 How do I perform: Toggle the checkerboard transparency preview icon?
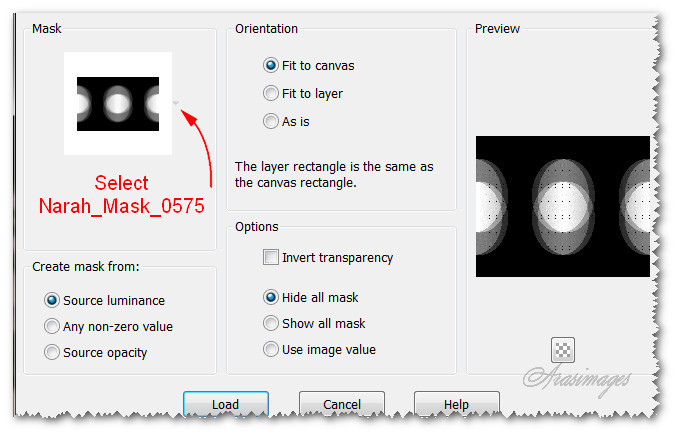pos(562,349)
